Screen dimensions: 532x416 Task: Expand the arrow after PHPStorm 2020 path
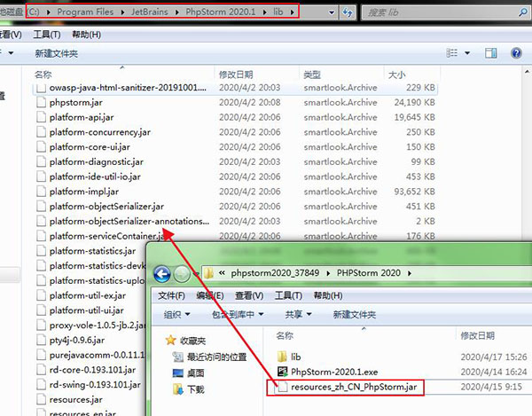410,273
